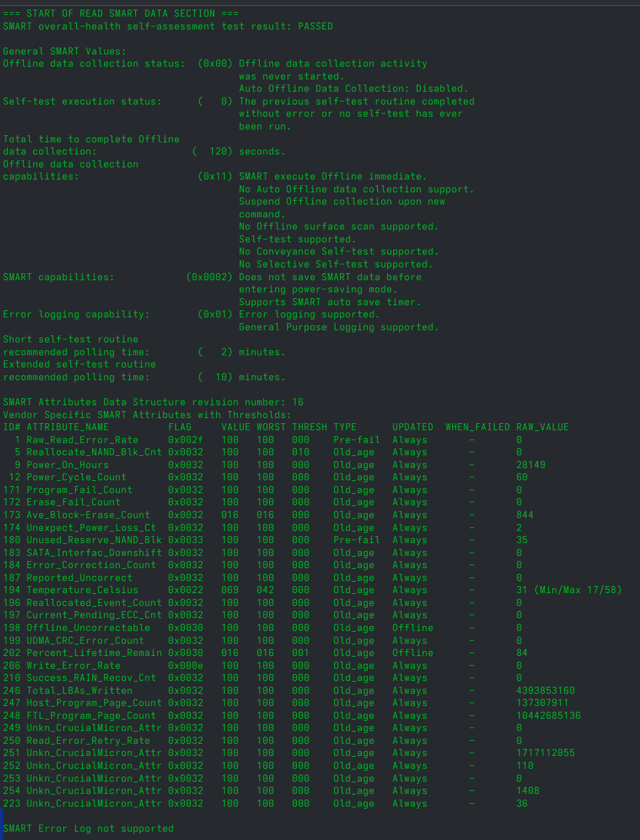Click the START OF READ SMART DATA header
Screen dimensions: 640x840
click(121, 13)
